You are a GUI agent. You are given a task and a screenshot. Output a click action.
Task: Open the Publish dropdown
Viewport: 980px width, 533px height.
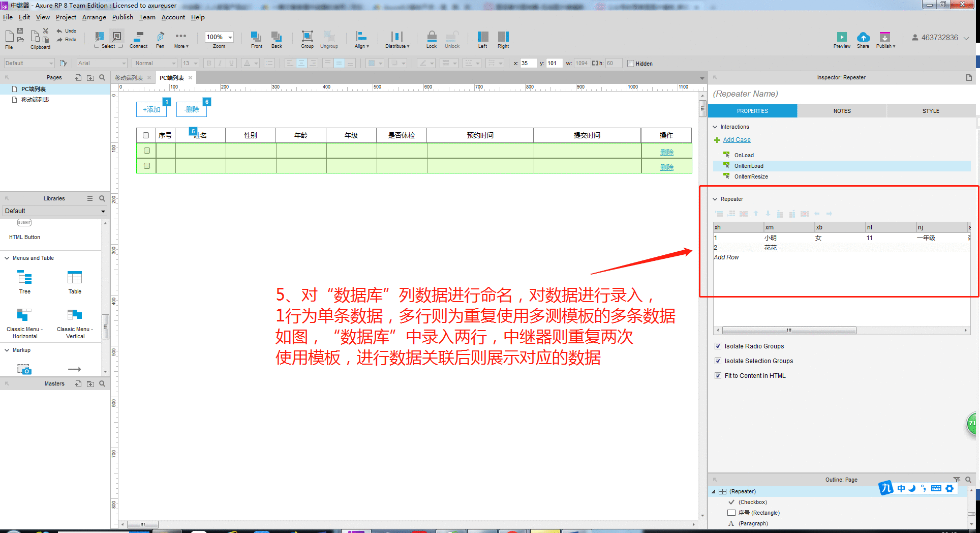(885, 40)
